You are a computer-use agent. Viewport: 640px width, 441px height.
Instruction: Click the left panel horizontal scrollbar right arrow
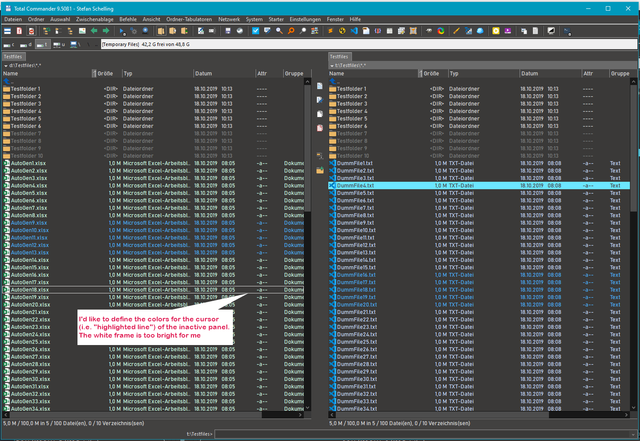301,415
